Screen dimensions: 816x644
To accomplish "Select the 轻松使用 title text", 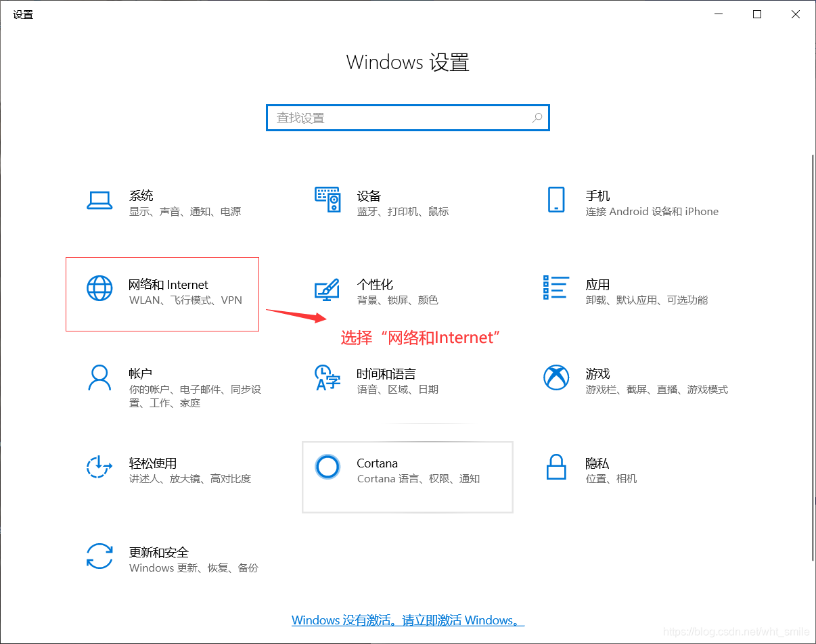I will tap(153, 463).
